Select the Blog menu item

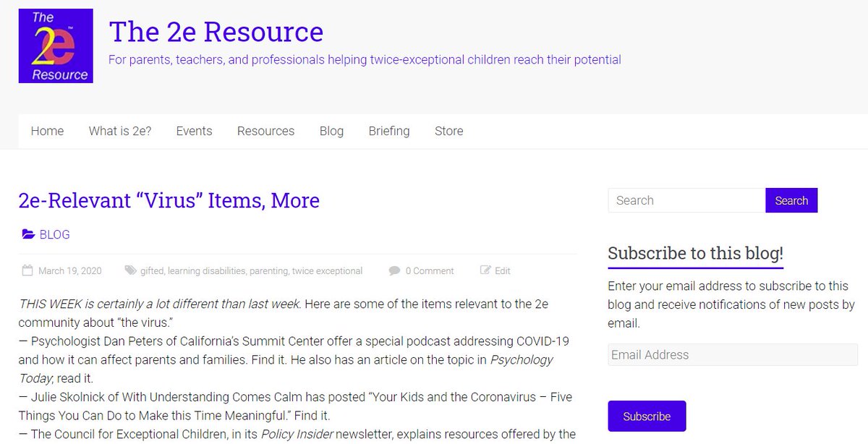point(331,131)
